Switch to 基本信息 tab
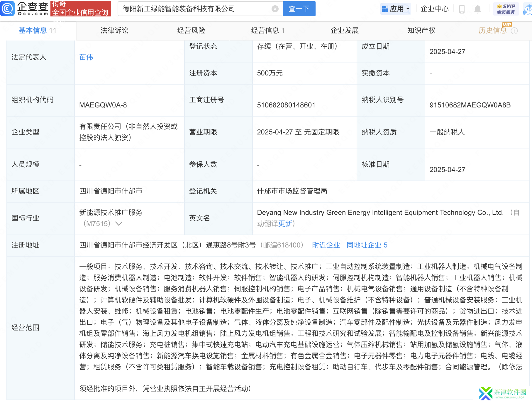The width and height of the screenshot is (532, 401). tap(38, 31)
